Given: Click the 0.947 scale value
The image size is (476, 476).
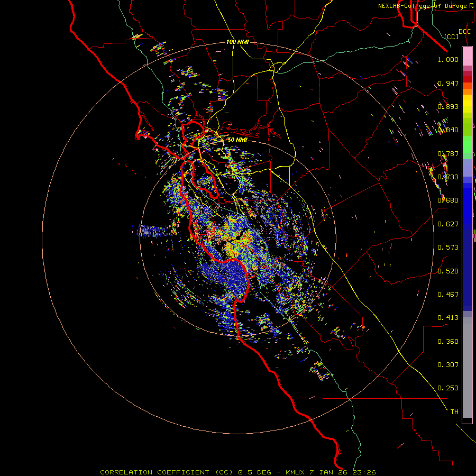Looking at the screenshot, I should coord(448,83).
